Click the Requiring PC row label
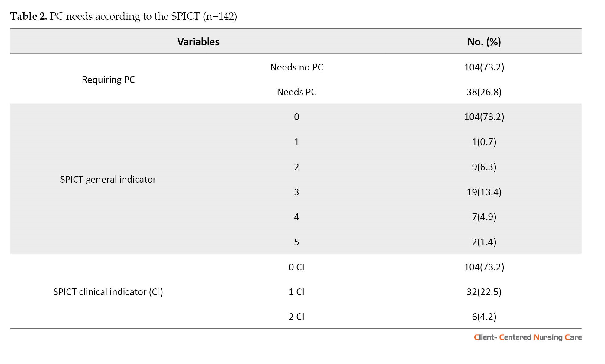Image resolution: width=605 pixels, height=364 pixels. pyautogui.click(x=108, y=80)
